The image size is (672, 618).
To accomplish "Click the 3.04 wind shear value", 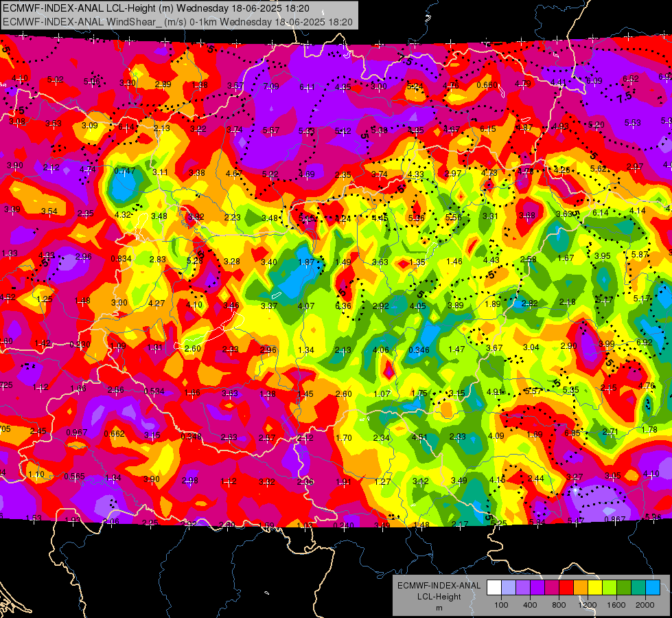I will click(531, 347).
